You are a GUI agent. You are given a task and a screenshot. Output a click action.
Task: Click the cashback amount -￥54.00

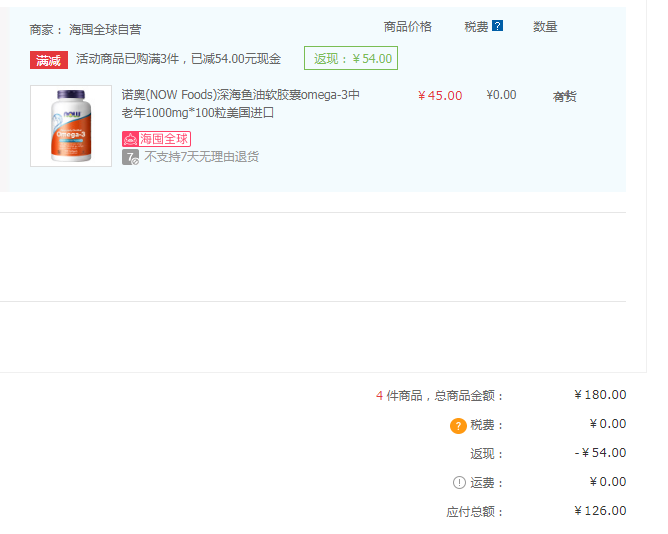[x=600, y=453]
